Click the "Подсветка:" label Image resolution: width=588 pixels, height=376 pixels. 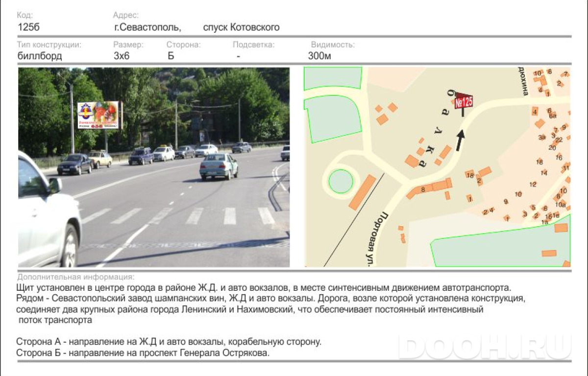click(253, 45)
